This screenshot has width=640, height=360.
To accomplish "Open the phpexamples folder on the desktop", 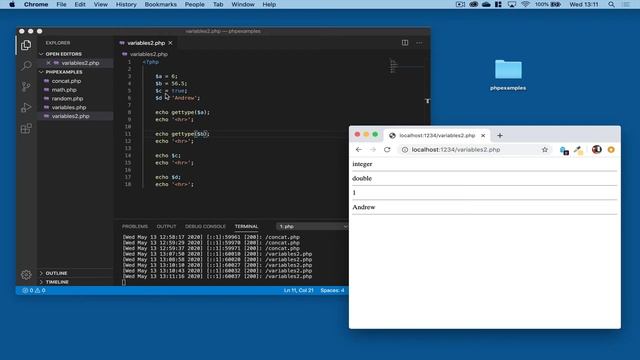I will coord(508,75).
